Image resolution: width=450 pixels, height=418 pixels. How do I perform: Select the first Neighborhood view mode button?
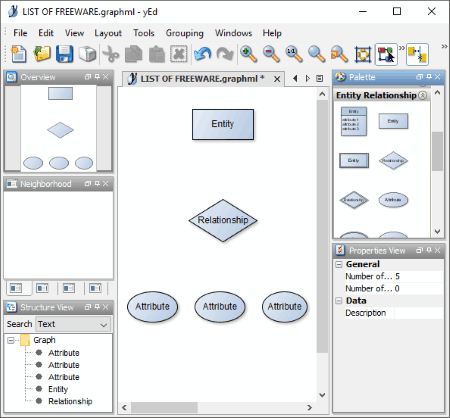[x=16, y=288]
